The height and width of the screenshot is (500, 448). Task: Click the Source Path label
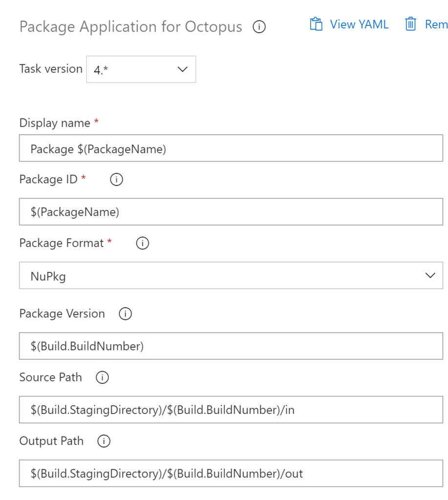[51, 377]
